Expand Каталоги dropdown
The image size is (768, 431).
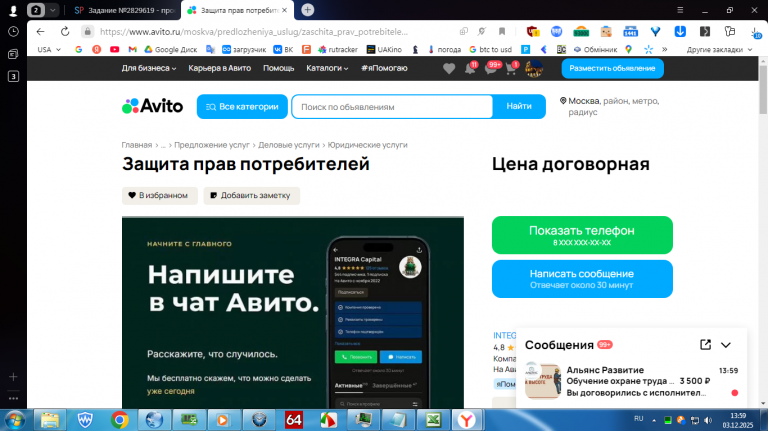pos(327,69)
